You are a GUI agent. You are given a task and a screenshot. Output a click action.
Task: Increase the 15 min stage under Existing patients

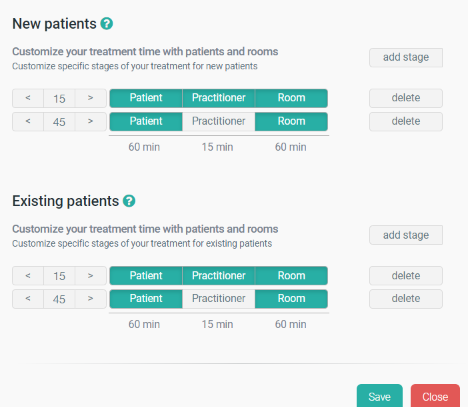[x=90, y=276]
